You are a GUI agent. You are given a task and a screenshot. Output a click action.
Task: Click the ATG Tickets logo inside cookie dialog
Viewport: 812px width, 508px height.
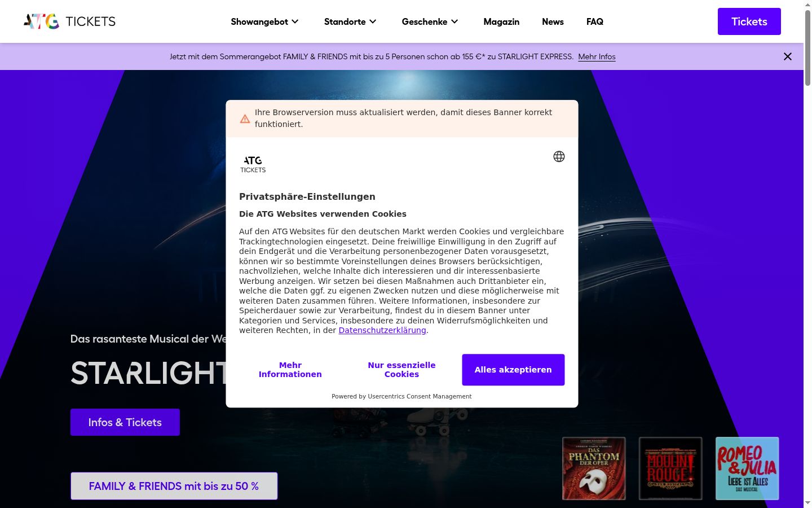253,164
